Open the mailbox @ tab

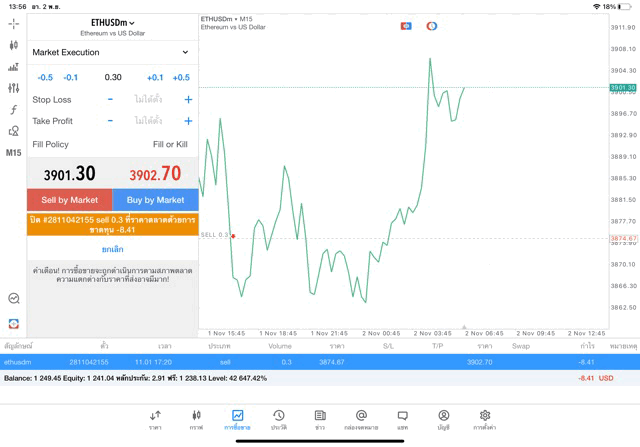[361, 419]
